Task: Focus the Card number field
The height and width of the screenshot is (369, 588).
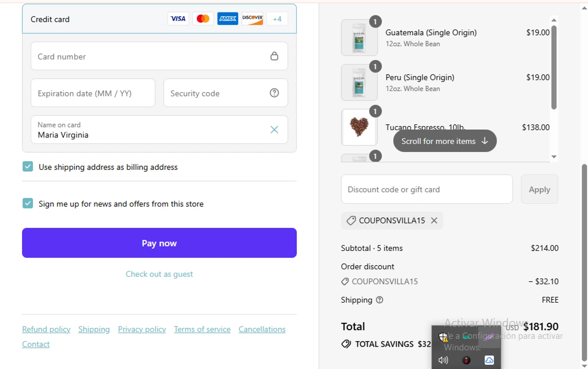Action: 159,56
